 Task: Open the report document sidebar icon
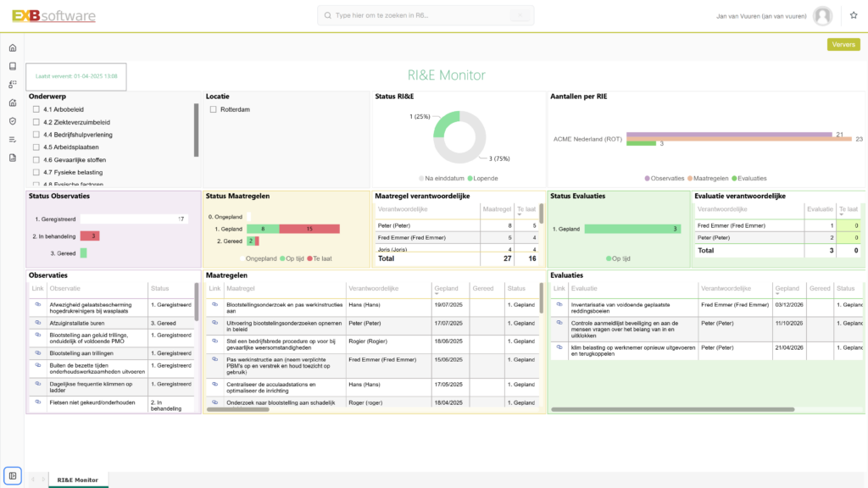coord(13,158)
